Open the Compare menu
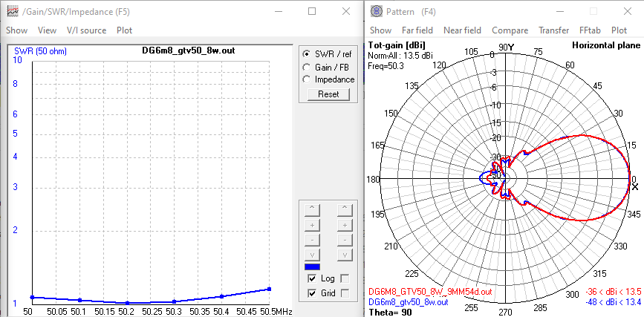Viewport: 644px width, 317px height. 510,30
